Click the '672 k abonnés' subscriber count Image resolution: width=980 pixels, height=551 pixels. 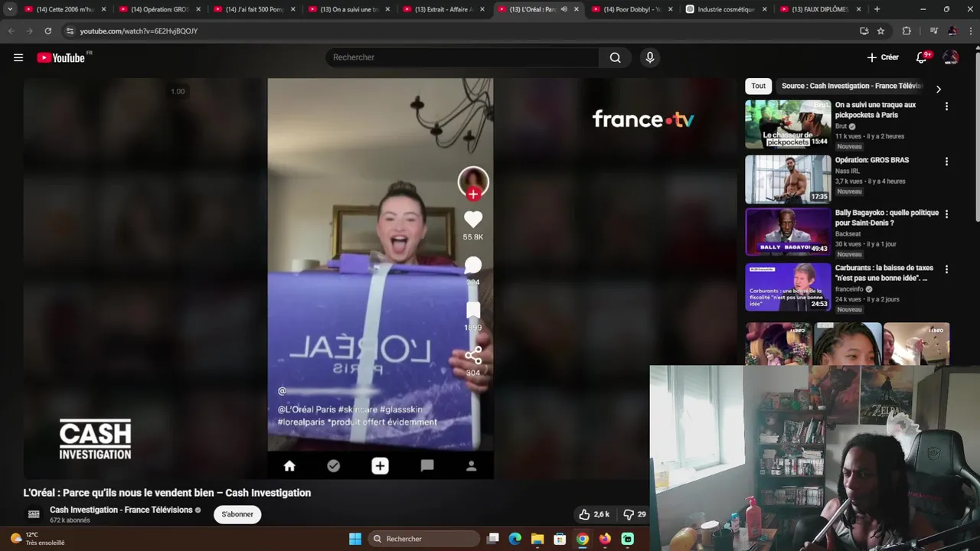point(70,520)
